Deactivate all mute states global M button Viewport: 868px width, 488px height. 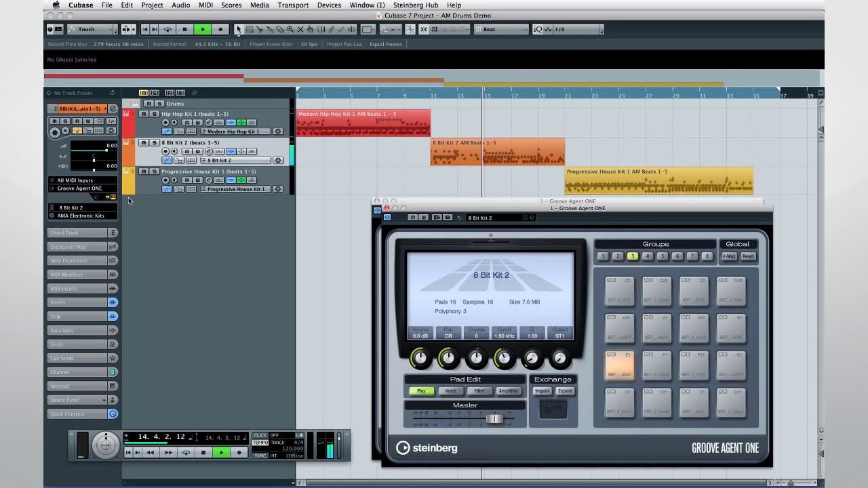(143, 93)
